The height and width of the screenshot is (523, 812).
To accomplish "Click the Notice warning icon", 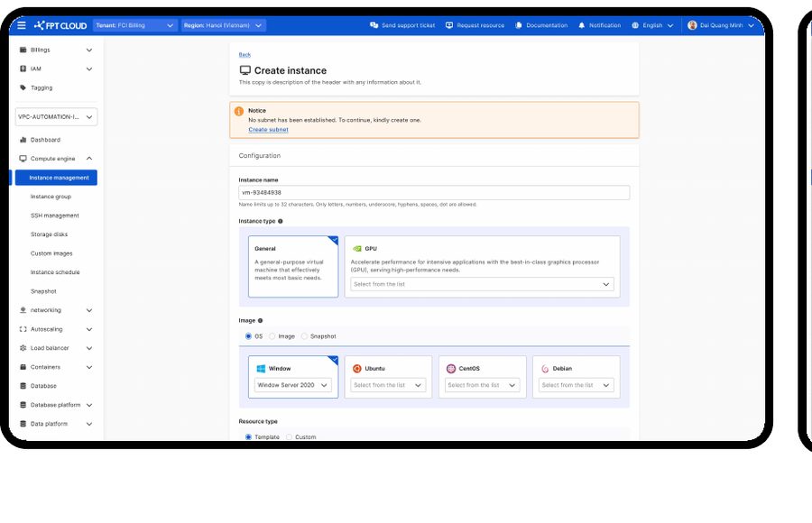I will click(x=239, y=111).
